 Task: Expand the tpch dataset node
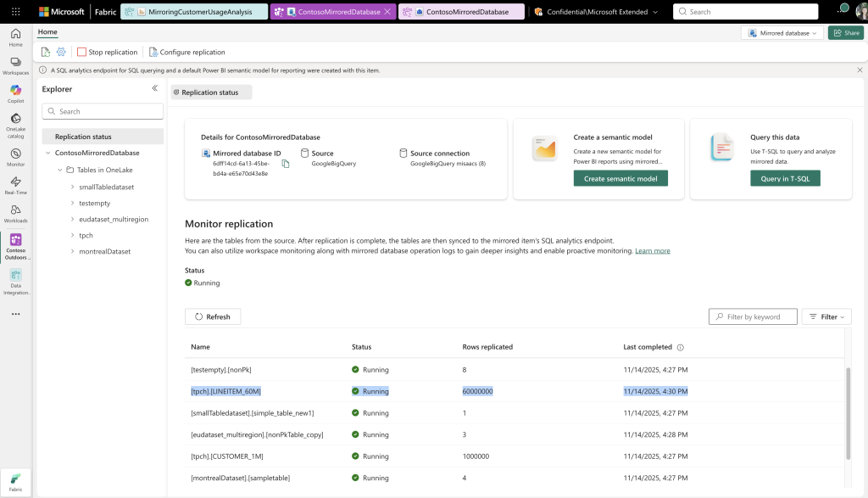coord(72,235)
